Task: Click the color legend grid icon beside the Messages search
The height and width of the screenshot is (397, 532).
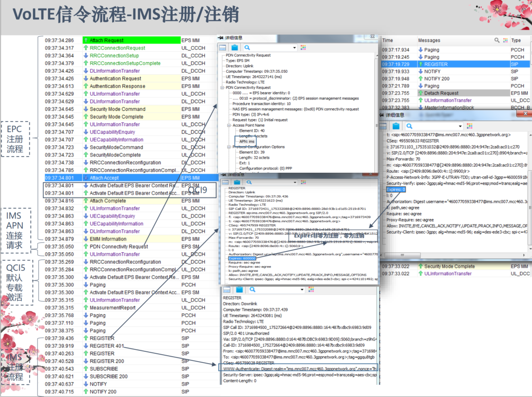Action: click(x=505, y=40)
